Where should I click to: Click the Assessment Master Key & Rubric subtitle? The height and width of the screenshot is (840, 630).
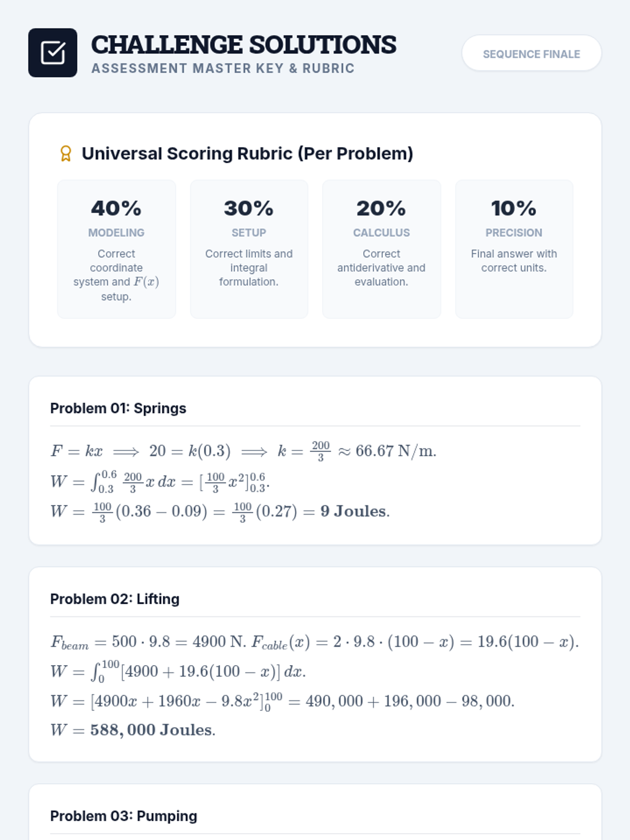[223, 68]
